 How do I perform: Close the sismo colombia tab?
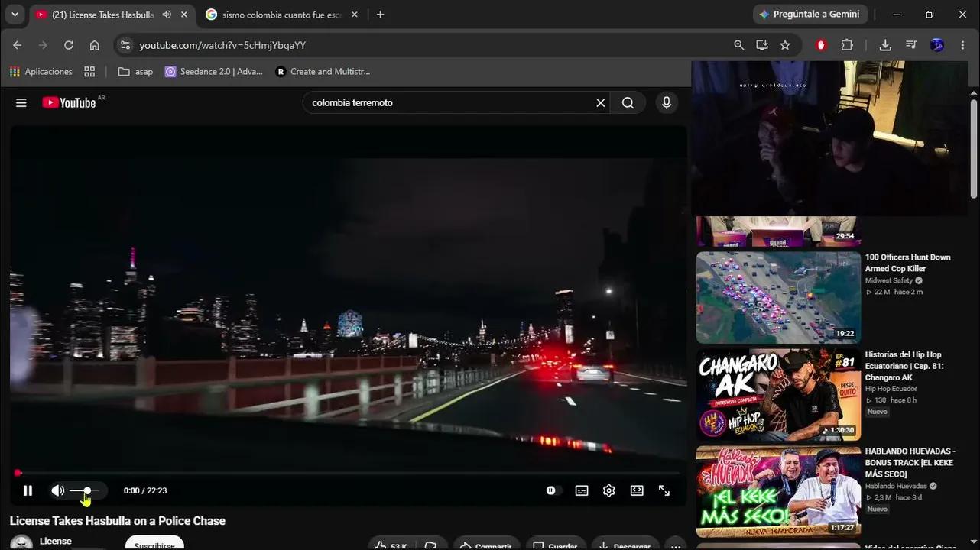[x=354, y=15]
